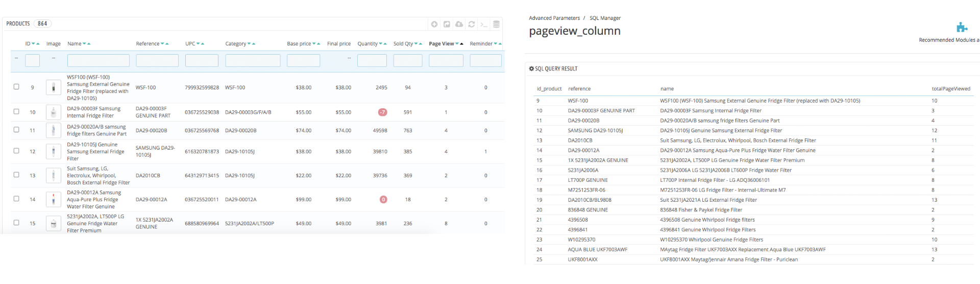Click the products count badge '864'

click(42, 23)
